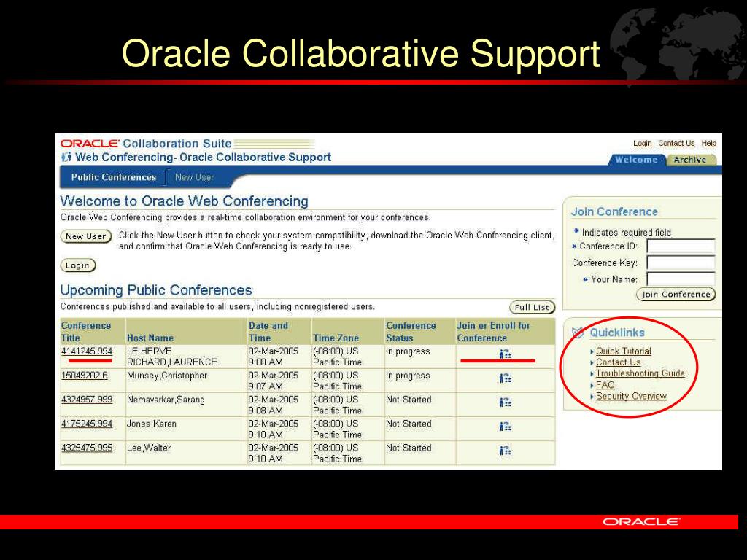
Task: Open the FAQ quicklink
Action: pos(605,385)
